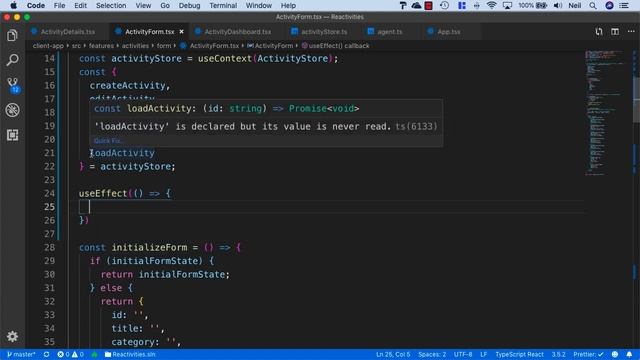Switch to the ActivityDashboard.tsx tab

point(237,31)
